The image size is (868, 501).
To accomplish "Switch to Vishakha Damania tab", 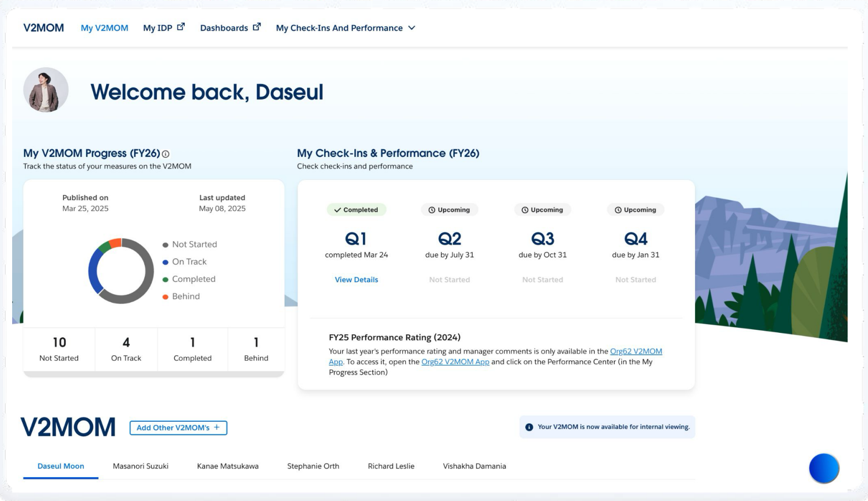I will coord(474,466).
